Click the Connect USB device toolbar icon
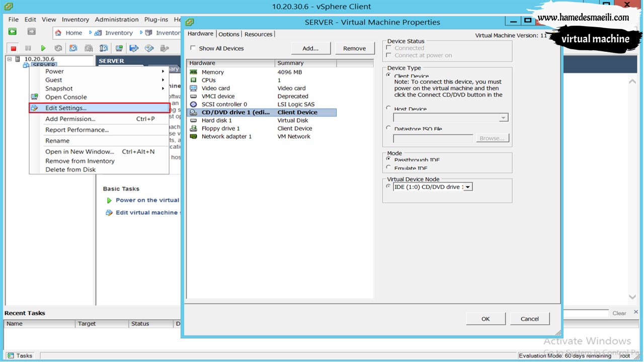Image resolution: width=644 pixels, height=362 pixels. [x=165, y=48]
